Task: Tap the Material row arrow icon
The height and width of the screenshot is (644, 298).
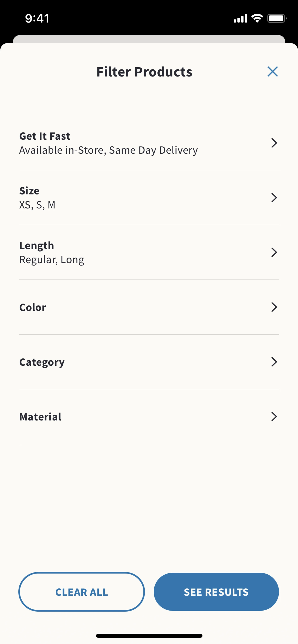Action: click(x=274, y=416)
